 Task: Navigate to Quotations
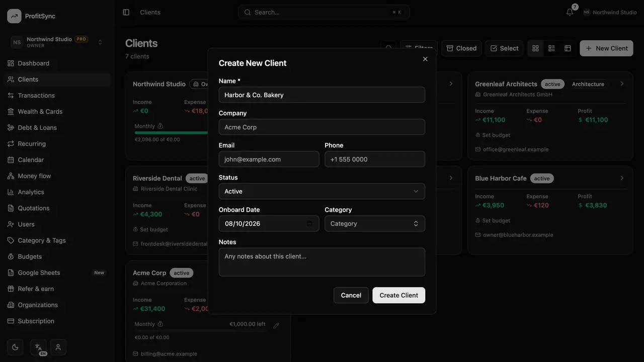tap(57, 208)
